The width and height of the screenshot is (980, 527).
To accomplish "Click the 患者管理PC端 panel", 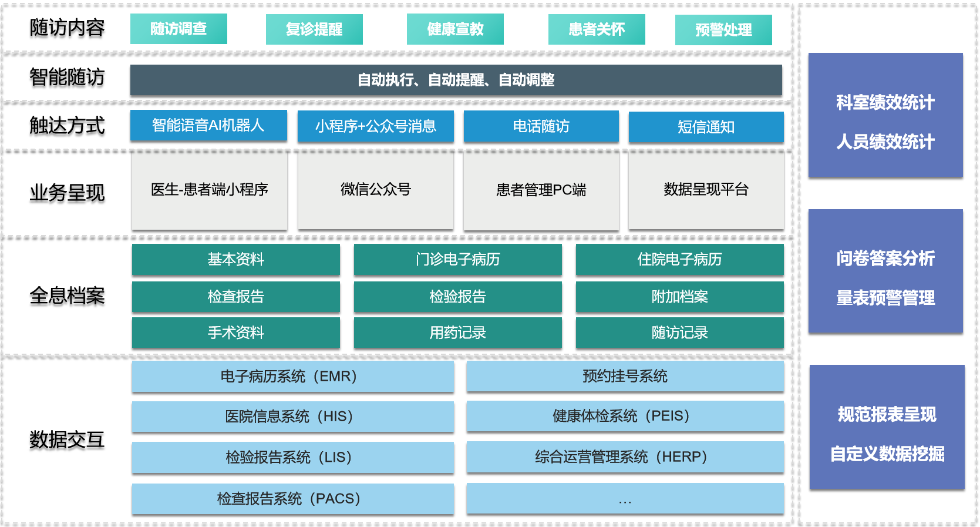I will [x=541, y=190].
